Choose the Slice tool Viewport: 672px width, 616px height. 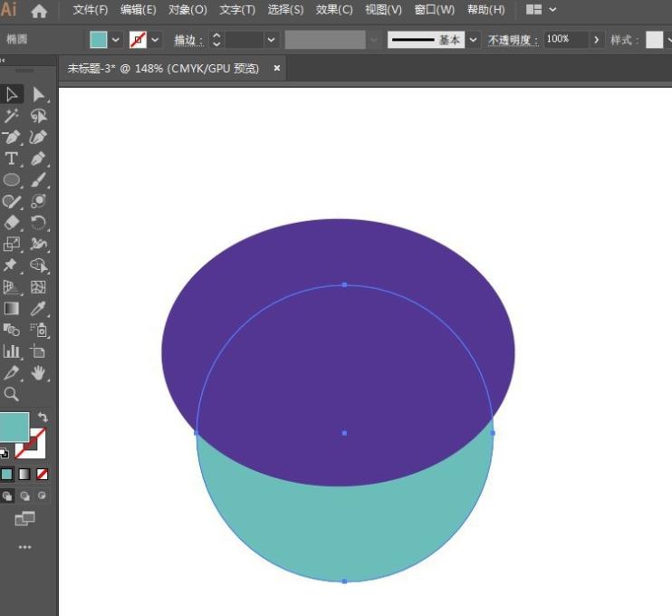(12, 372)
